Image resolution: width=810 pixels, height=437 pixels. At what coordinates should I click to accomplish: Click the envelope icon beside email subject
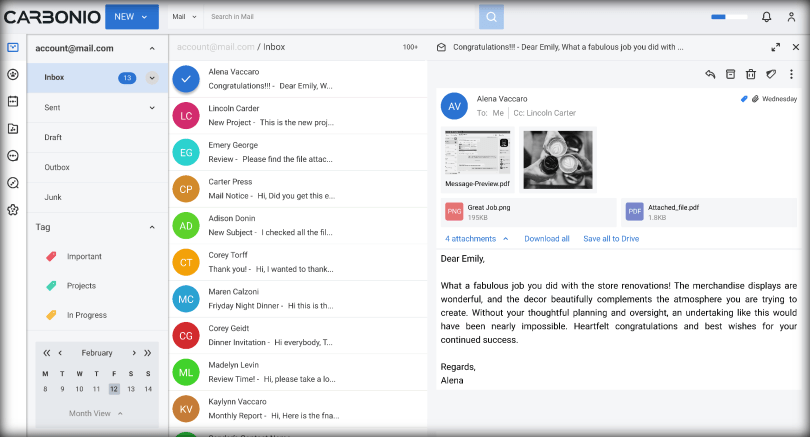441,47
